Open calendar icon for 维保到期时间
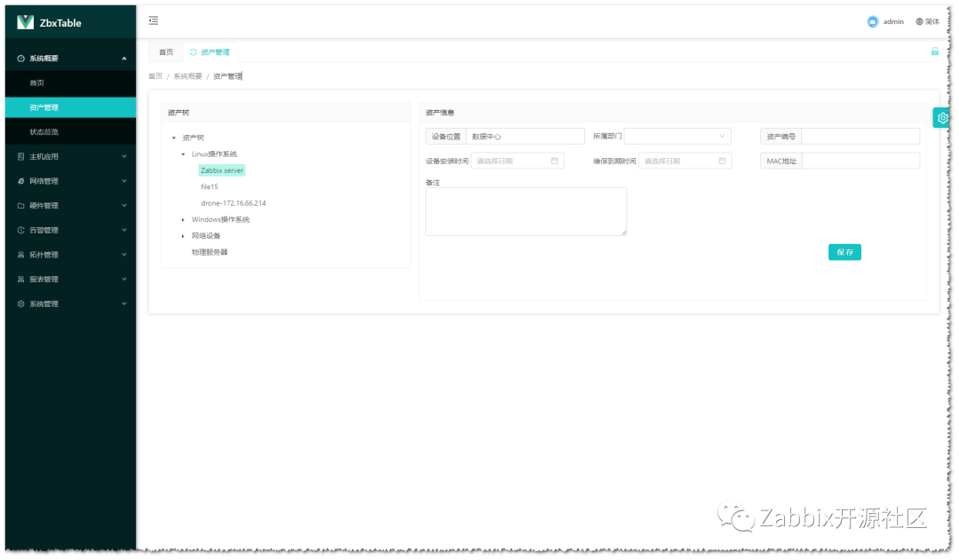 pos(722,161)
